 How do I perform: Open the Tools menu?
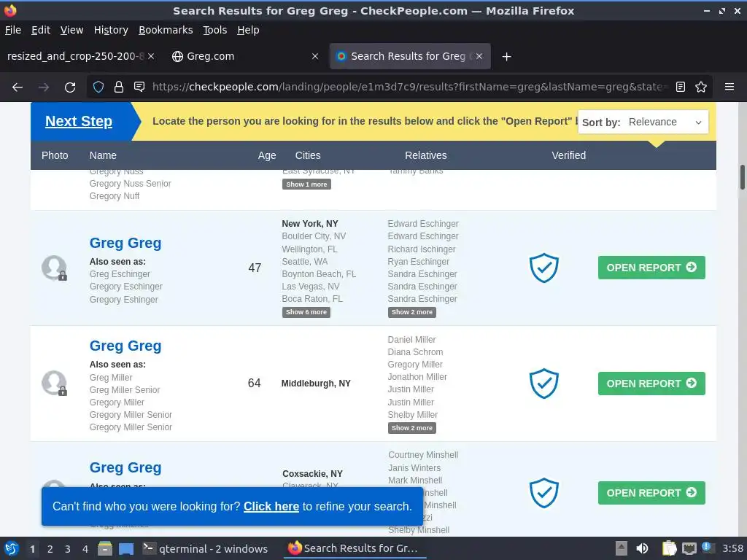[215, 30]
